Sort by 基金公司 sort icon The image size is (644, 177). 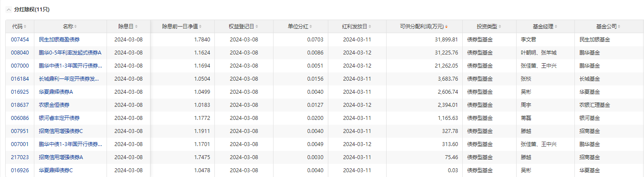[x=619, y=27]
